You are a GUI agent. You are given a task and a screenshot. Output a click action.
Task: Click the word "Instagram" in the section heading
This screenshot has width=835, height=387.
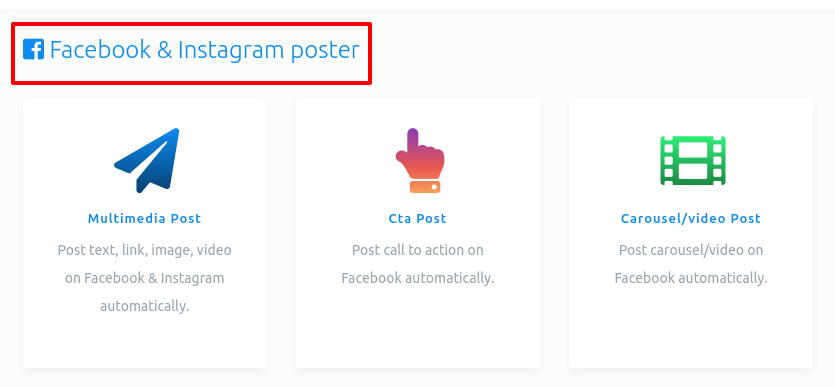pos(232,51)
